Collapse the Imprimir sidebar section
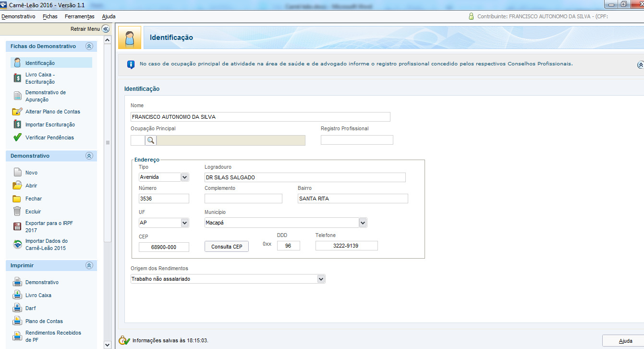Image resolution: width=644 pixels, height=349 pixels. coord(89,265)
